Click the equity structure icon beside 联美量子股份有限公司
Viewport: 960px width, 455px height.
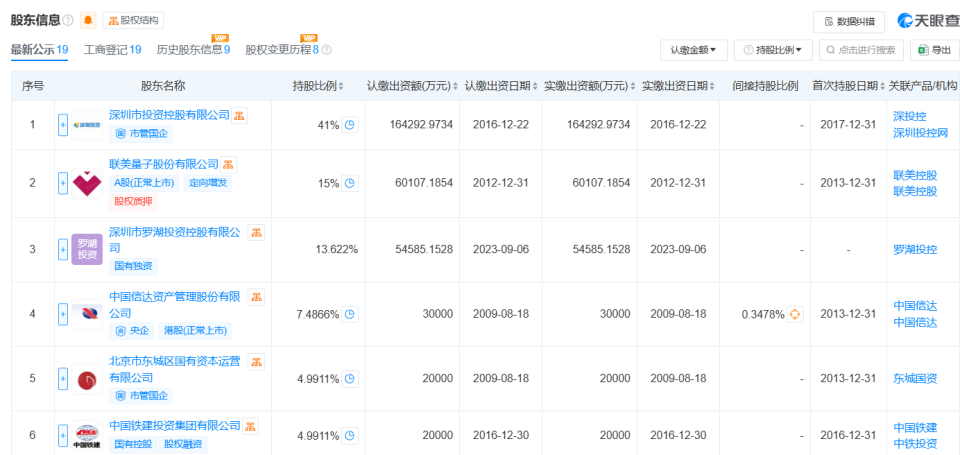coord(228,164)
